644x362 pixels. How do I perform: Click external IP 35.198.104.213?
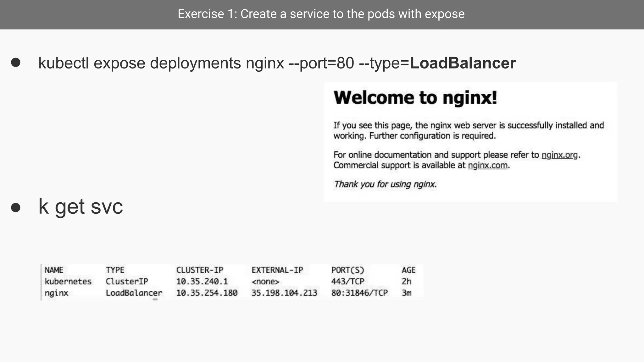pyautogui.click(x=284, y=293)
